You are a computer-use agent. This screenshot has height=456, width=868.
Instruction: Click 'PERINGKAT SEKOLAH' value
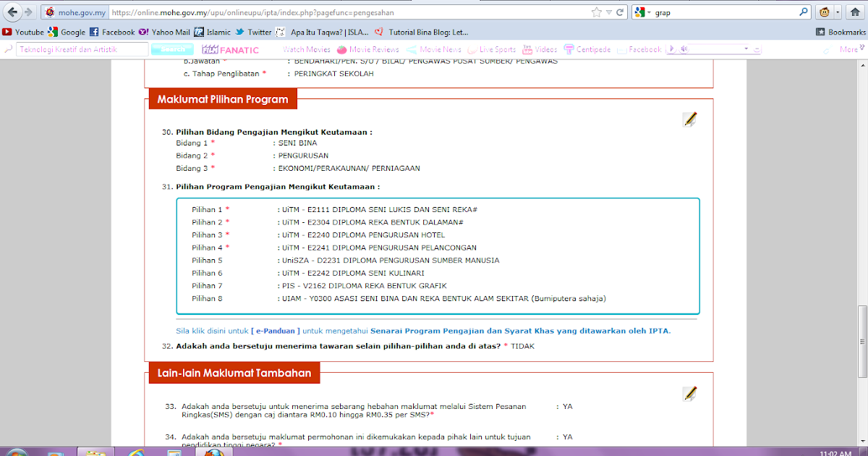coord(334,74)
